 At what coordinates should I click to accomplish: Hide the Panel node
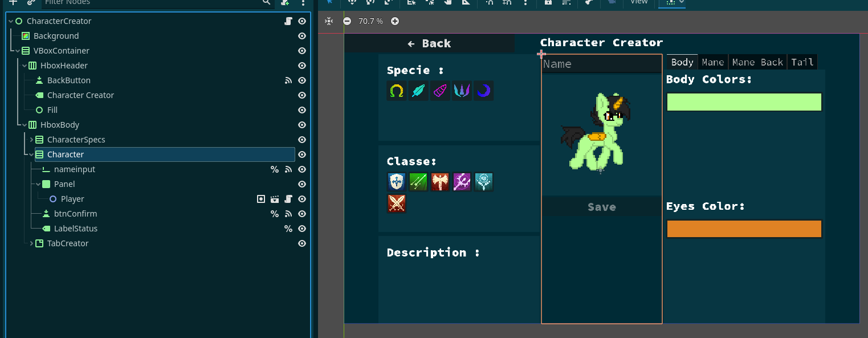pyautogui.click(x=302, y=184)
